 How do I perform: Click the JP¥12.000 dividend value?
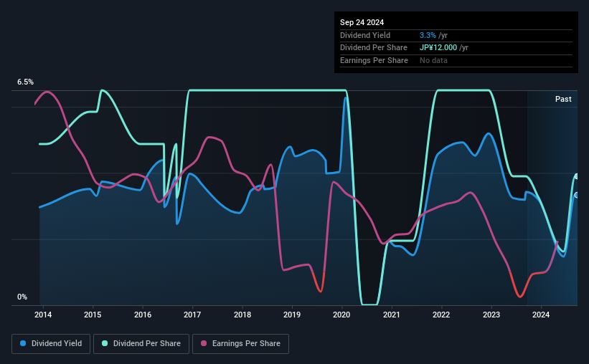(438, 48)
